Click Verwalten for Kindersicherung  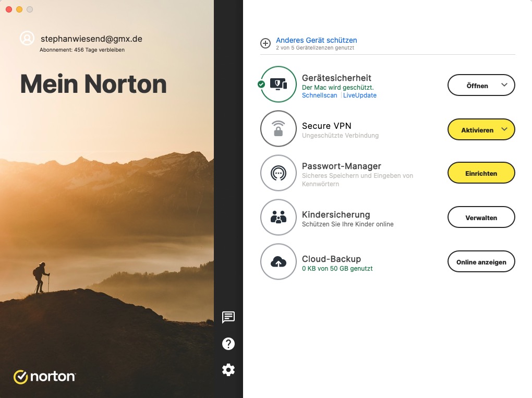click(x=481, y=218)
